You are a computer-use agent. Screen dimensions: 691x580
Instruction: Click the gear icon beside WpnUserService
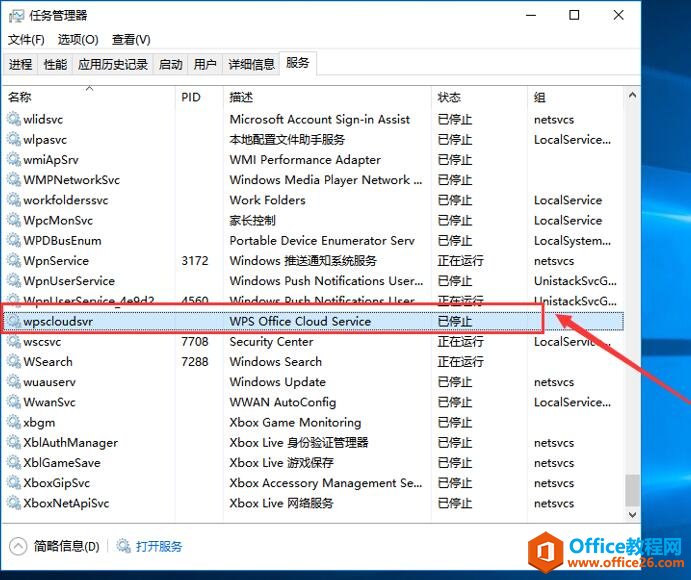coord(14,281)
